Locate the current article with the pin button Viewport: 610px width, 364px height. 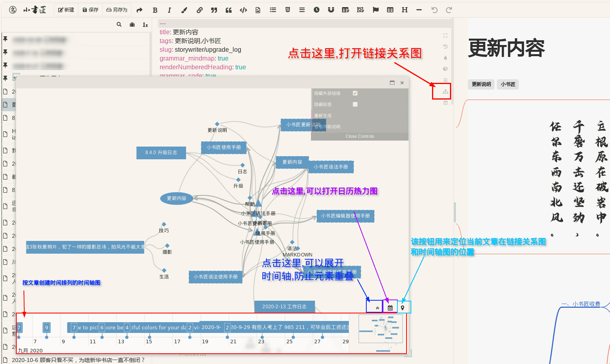click(x=403, y=307)
